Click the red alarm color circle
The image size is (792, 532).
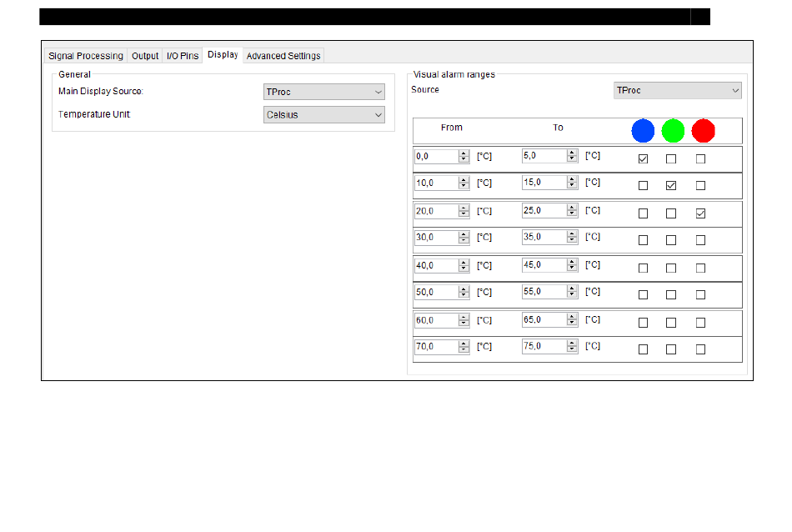click(x=704, y=131)
